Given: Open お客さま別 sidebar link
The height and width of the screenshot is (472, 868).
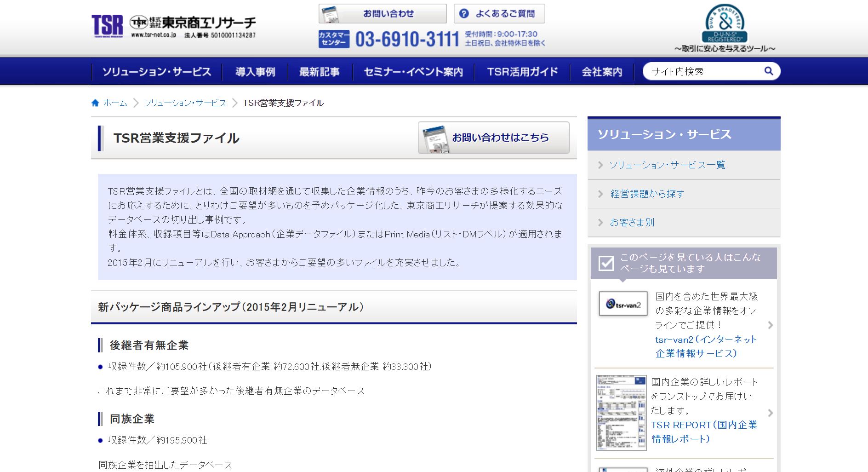Looking at the screenshot, I should point(632,222).
